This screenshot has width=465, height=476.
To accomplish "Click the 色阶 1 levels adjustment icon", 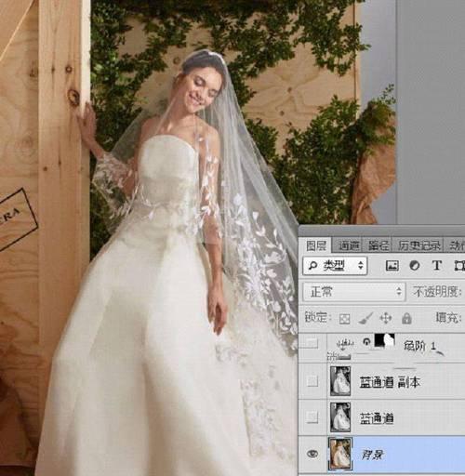I will tap(344, 346).
